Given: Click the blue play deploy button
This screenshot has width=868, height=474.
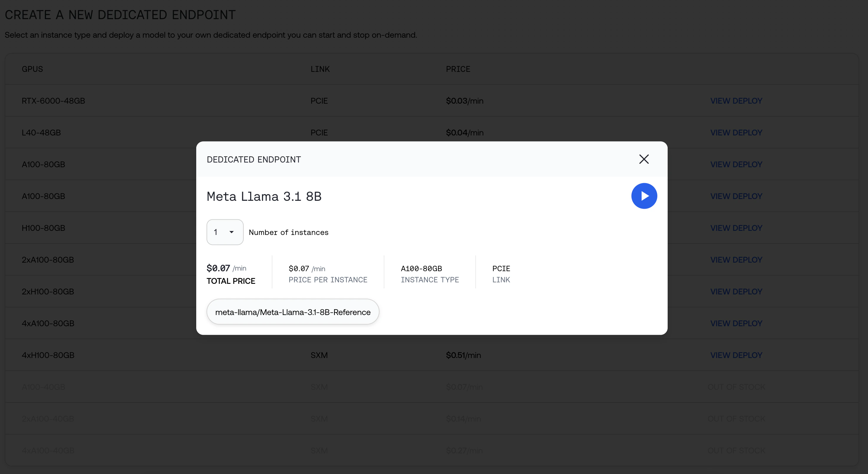Looking at the screenshot, I should click(x=644, y=196).
